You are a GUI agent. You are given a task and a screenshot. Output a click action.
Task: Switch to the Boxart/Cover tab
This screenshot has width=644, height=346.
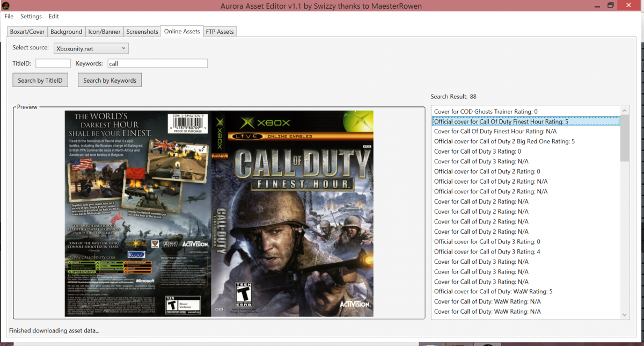pos(27,32)
